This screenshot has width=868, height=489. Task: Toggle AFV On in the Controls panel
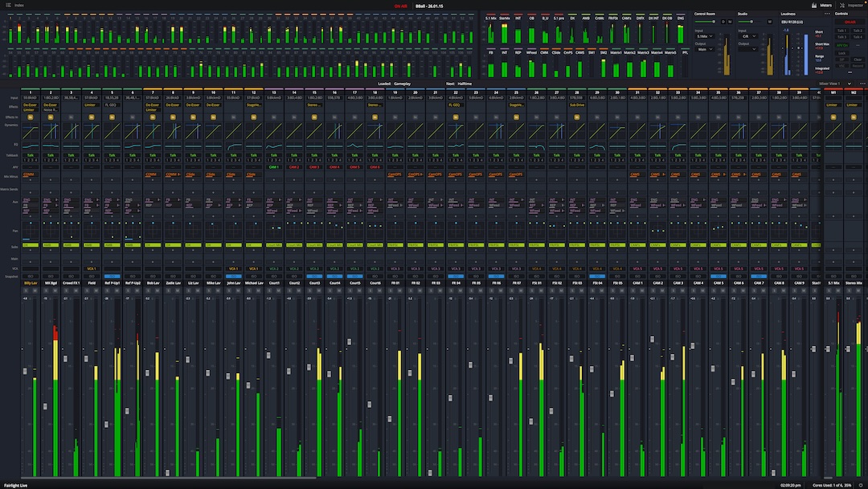[x=842, y=45]
